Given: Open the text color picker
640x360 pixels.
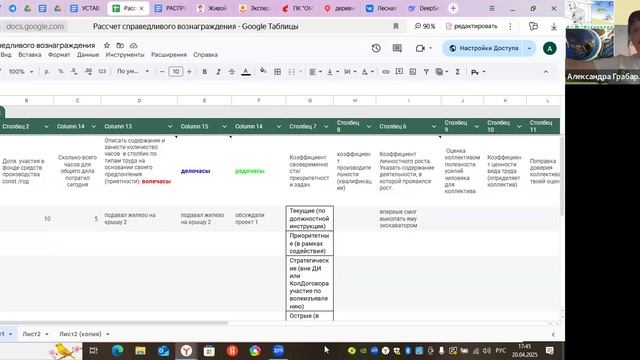Looking at the screenshot, I should (x=246, y=72).
